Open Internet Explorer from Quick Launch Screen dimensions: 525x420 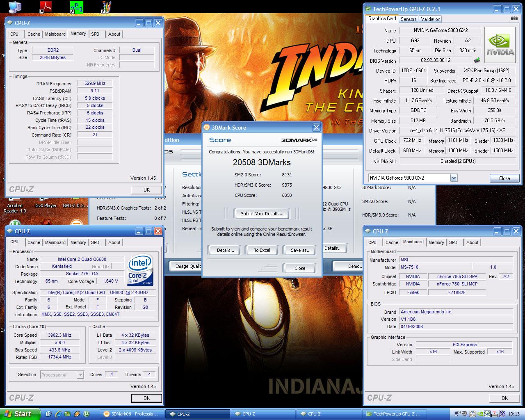[58, 414]
